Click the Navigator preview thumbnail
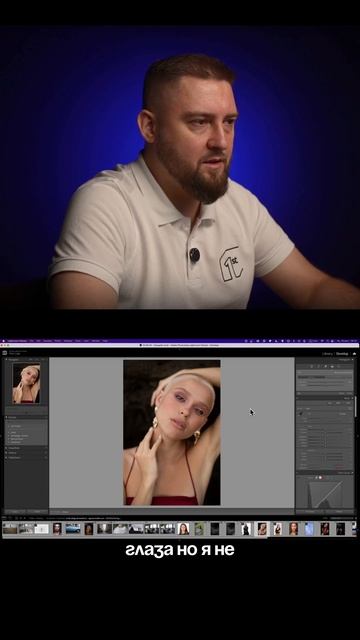The height and width of the screenshot is (640, 360). [26, 384]
